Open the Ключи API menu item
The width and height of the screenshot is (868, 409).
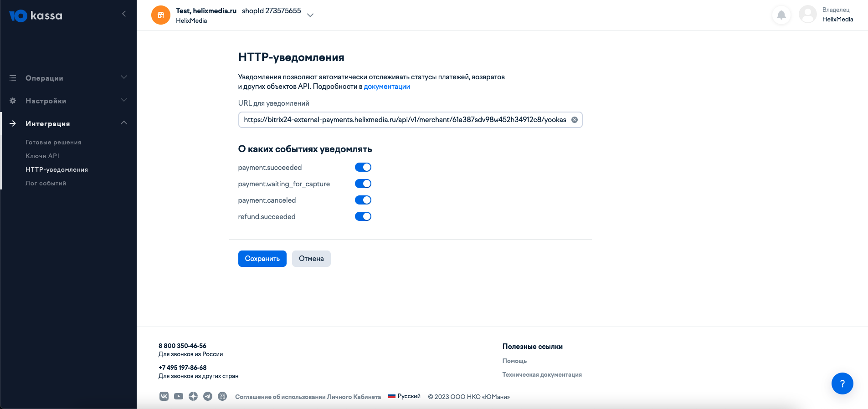coord(42,156)
